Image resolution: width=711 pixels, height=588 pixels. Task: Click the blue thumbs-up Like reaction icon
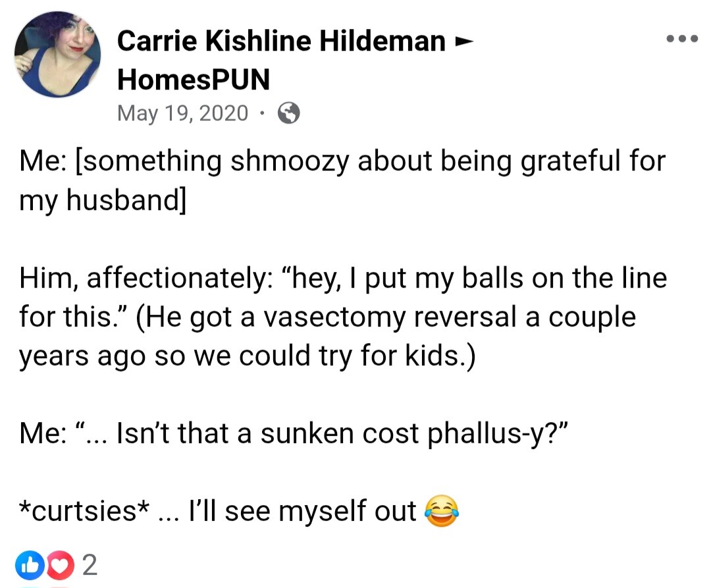(x=29, y=565)
